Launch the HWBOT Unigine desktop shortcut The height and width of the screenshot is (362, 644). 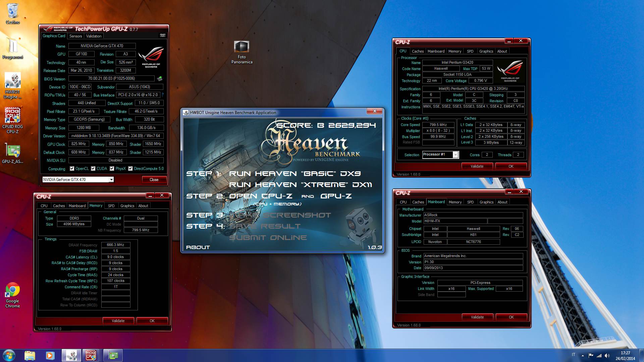click(x=12, y=86)
